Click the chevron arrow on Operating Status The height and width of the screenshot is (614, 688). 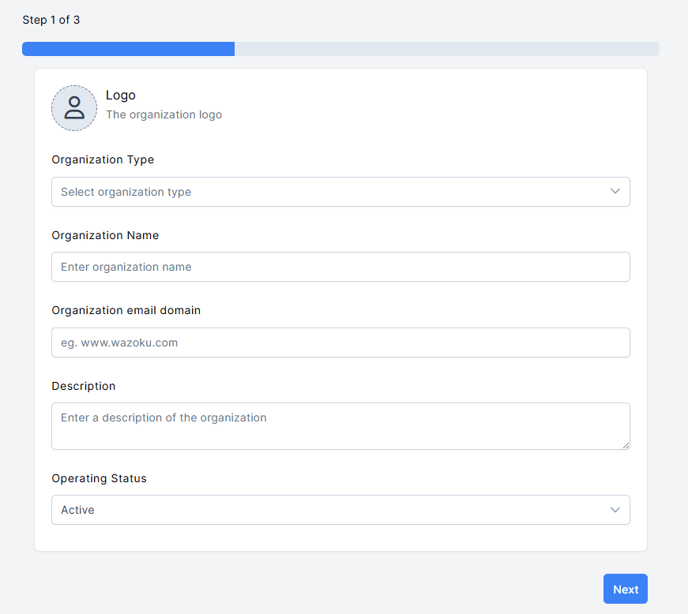click(x=615, y=510)
